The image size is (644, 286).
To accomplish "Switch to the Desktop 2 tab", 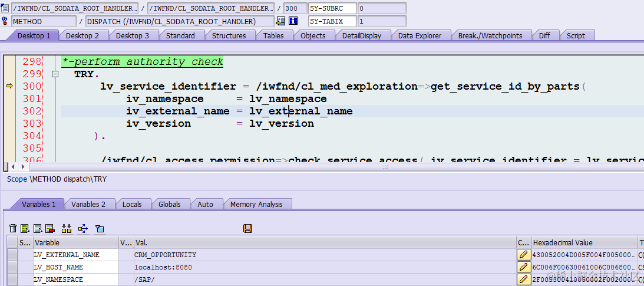I will click(x=82, y=36).
